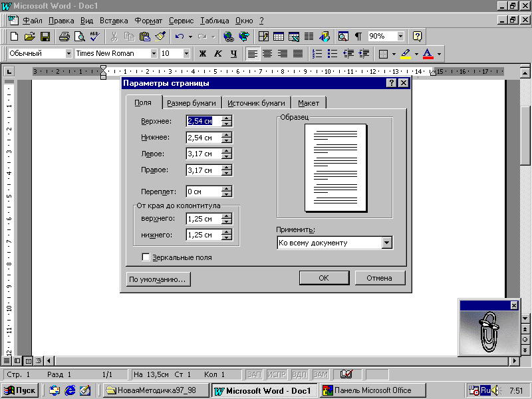Expand the style dropdown showing Обычный
The width and height of the screenshot is (532, 399).
click(x=68, y=54)
